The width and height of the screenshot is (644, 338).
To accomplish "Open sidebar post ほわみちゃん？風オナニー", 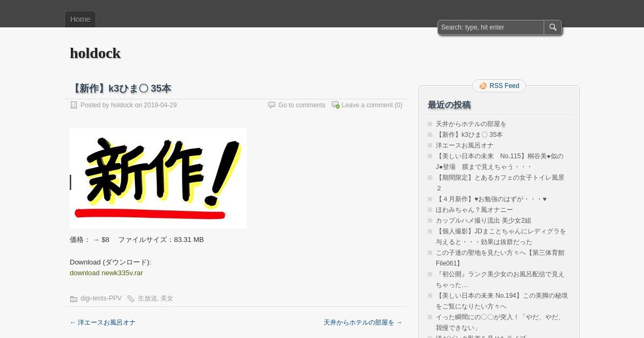I will 474,210.
